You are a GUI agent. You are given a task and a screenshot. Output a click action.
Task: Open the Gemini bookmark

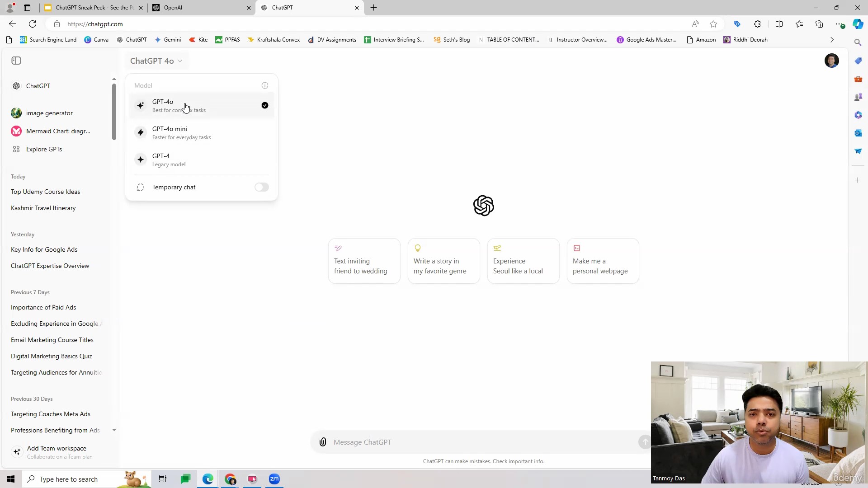point(168,40)
